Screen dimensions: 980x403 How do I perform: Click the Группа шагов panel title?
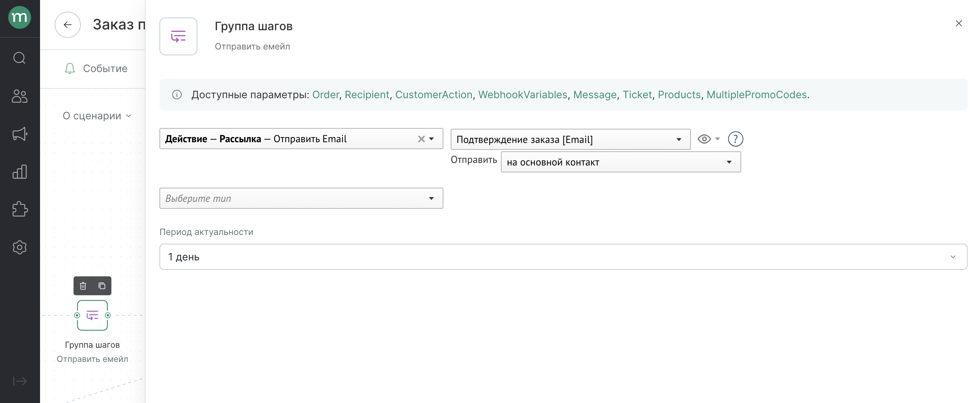click(x=253, y=26)
